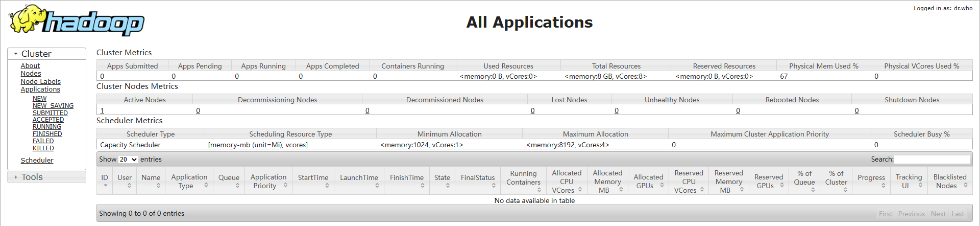Sort table by Tracking UI column
This screenshot has height=226, width=980.
909,180
